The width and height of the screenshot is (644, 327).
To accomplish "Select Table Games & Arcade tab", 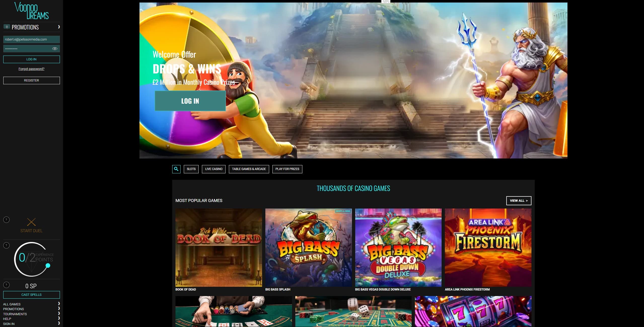I will [x=249, y=169].
